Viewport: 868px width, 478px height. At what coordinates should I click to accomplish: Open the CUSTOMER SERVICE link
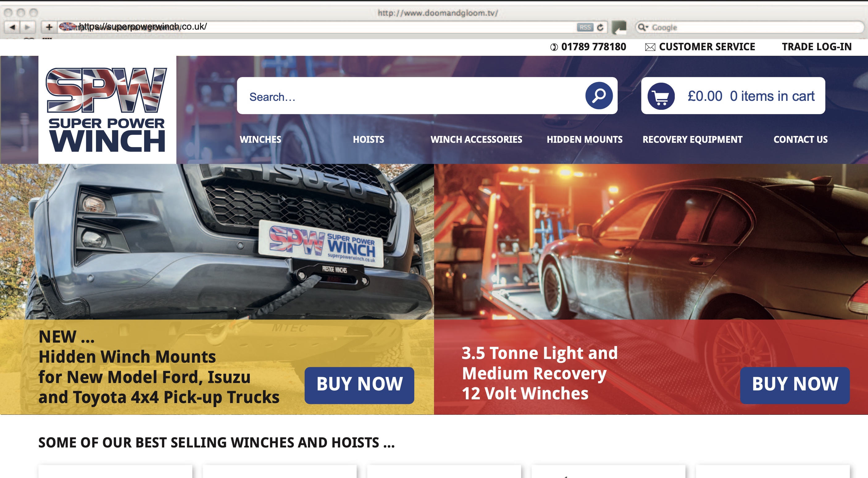click(x=707, y=47)
